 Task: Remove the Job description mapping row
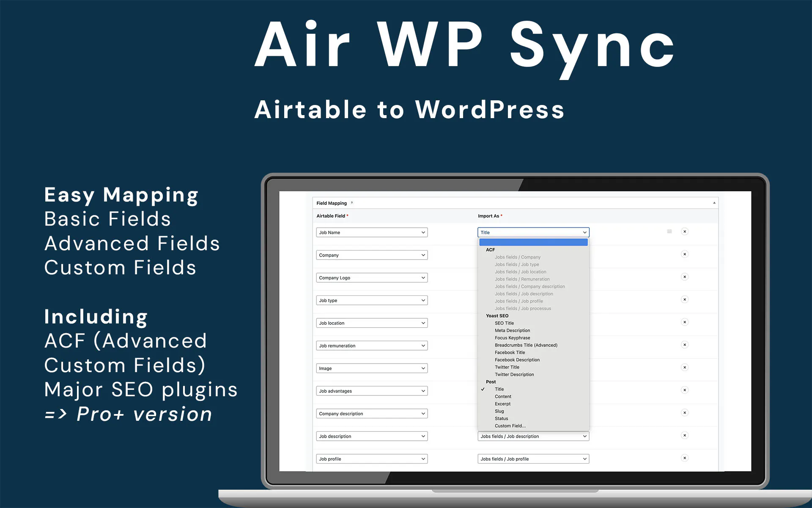coord(685,435)
